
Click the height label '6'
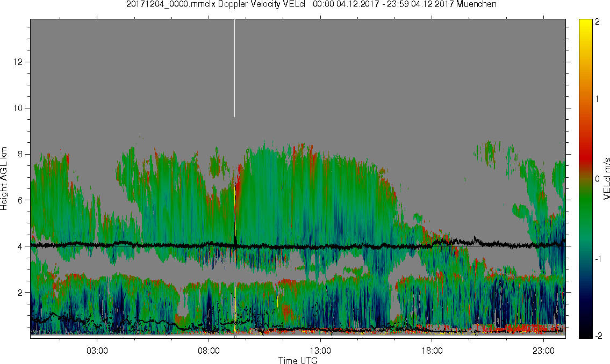tap(20, 200)
